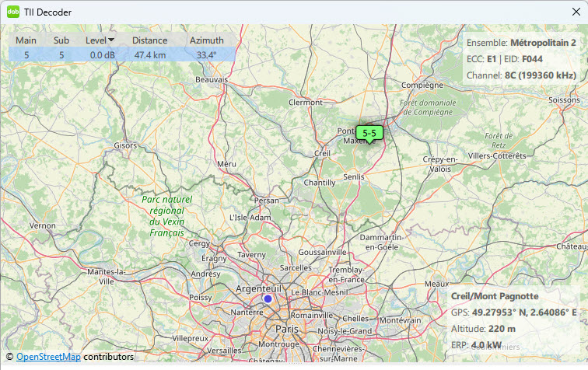588x370 pixels.
Task: Click the Versailles label on map
Action: pos(224,351)
